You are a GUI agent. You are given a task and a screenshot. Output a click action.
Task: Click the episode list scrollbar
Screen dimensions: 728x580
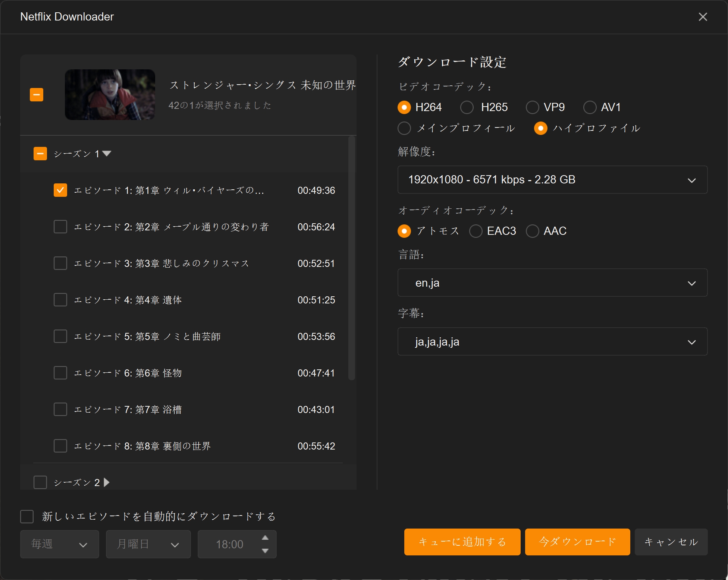[351, 258]
